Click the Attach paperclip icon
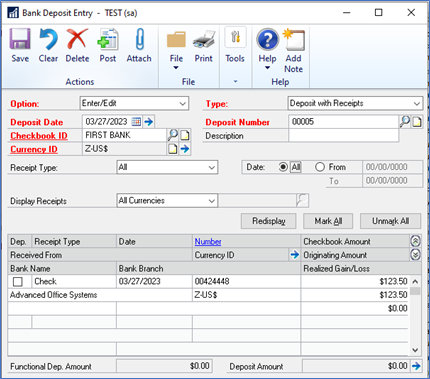 [x=139, y=39]
